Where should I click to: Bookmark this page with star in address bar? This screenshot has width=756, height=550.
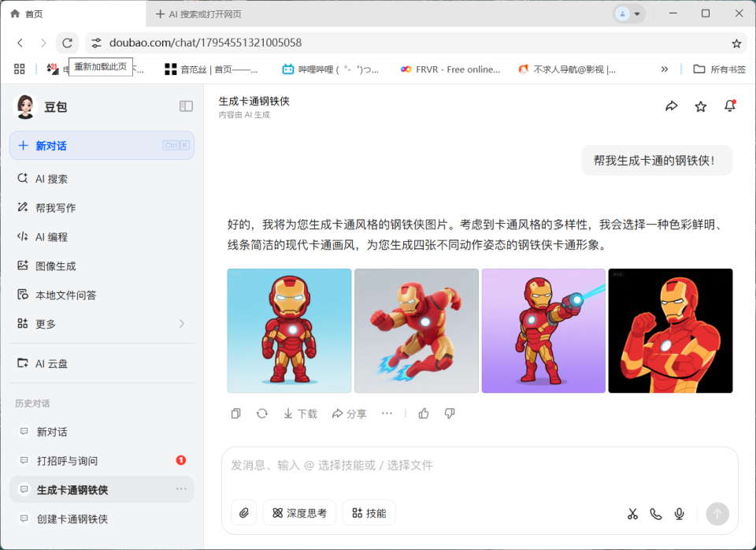coord(736,43)
